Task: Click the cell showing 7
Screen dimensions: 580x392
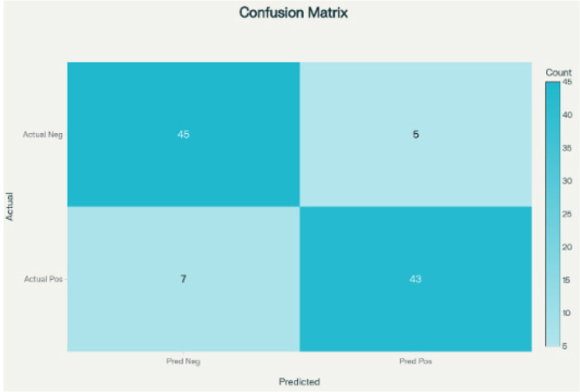Action: [x=183, y=279]
